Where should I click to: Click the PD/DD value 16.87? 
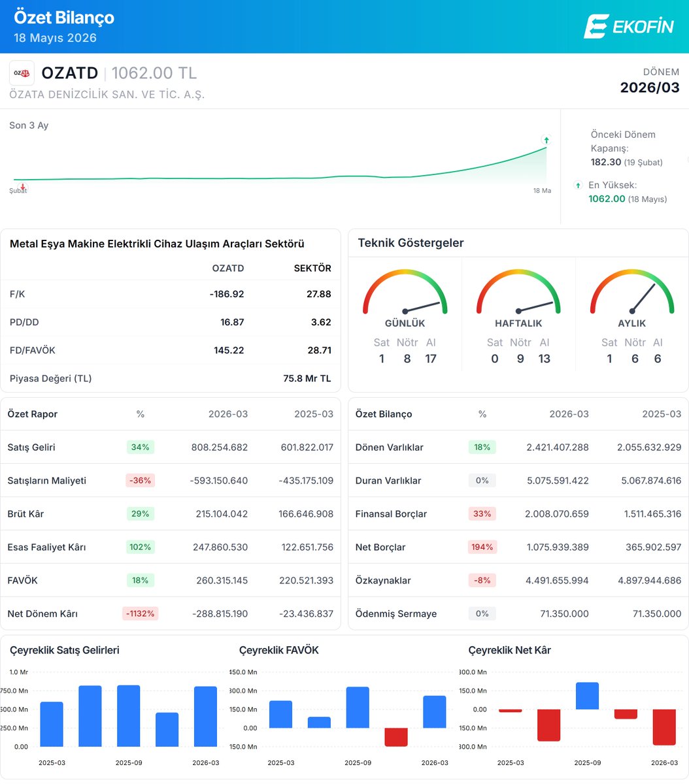click(232, 322)
